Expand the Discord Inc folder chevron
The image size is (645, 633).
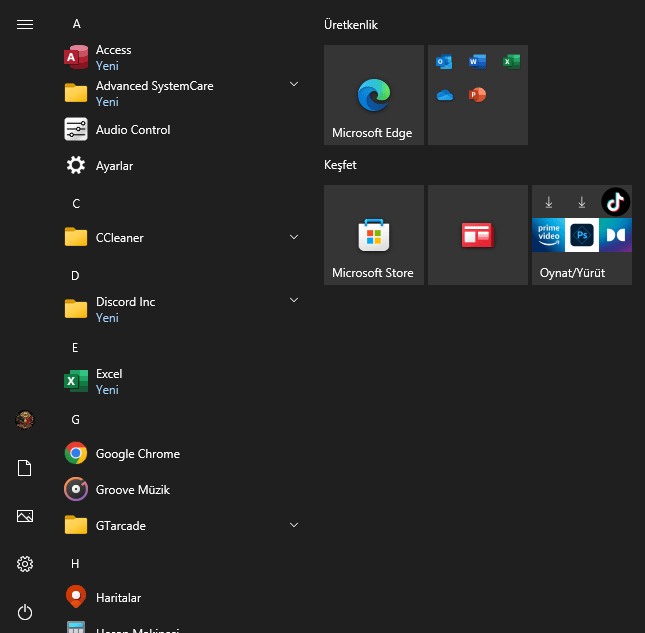(294, 300)
